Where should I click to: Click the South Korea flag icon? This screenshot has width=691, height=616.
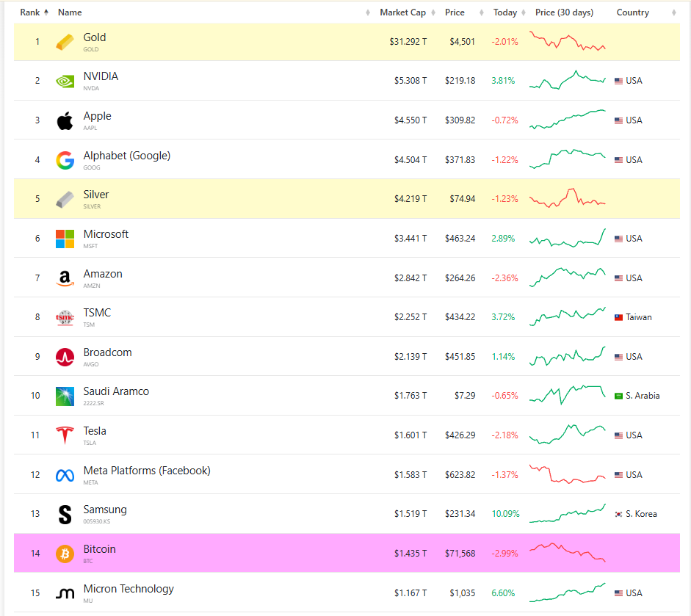[x=619, y=514]
